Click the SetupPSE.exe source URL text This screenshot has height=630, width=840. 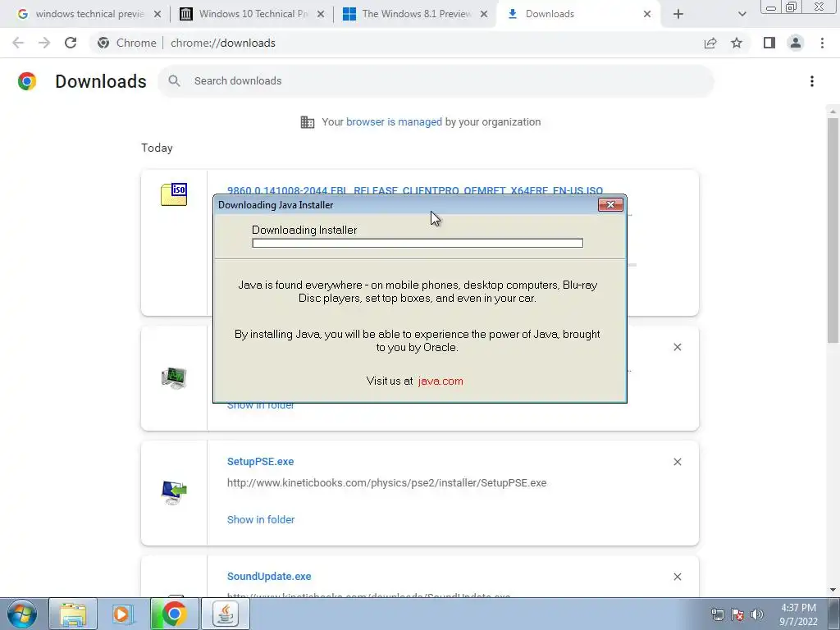(387, 482)
